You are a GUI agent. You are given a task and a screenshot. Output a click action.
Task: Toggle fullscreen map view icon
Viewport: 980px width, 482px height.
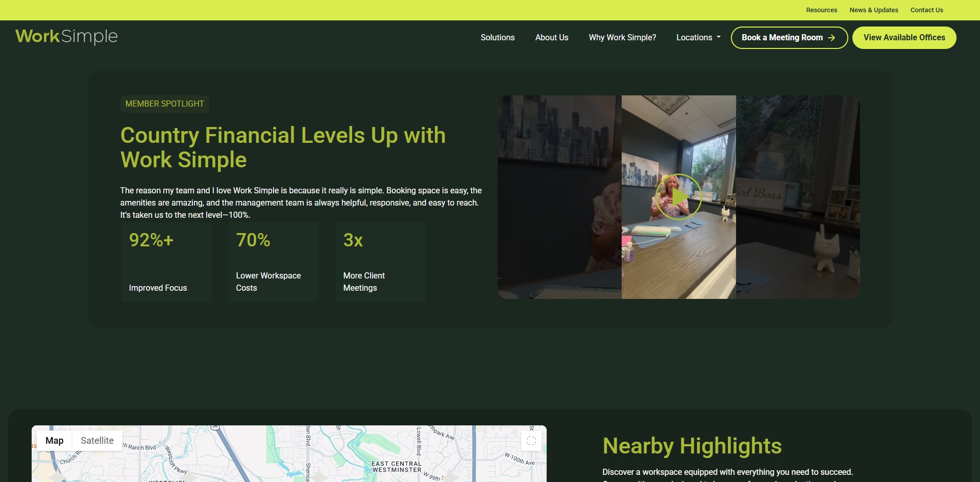531,441
